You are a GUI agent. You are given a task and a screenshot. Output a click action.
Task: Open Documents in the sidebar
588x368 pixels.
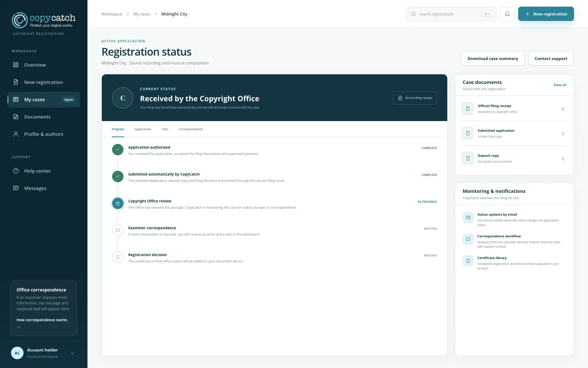(44, 117)
